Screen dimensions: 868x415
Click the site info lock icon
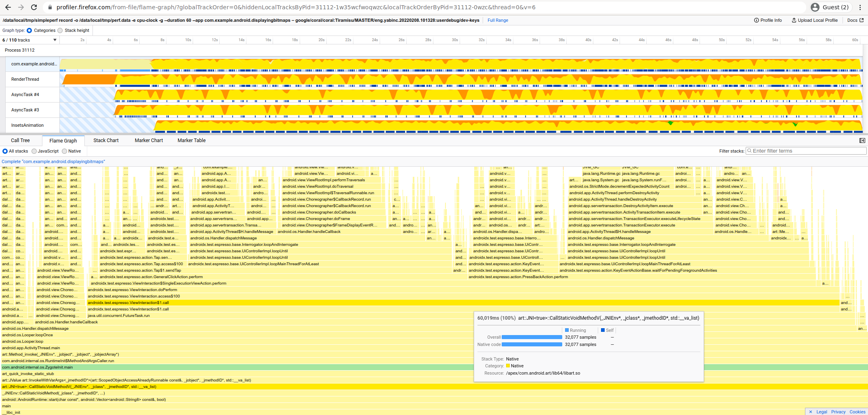click(50, 7)
